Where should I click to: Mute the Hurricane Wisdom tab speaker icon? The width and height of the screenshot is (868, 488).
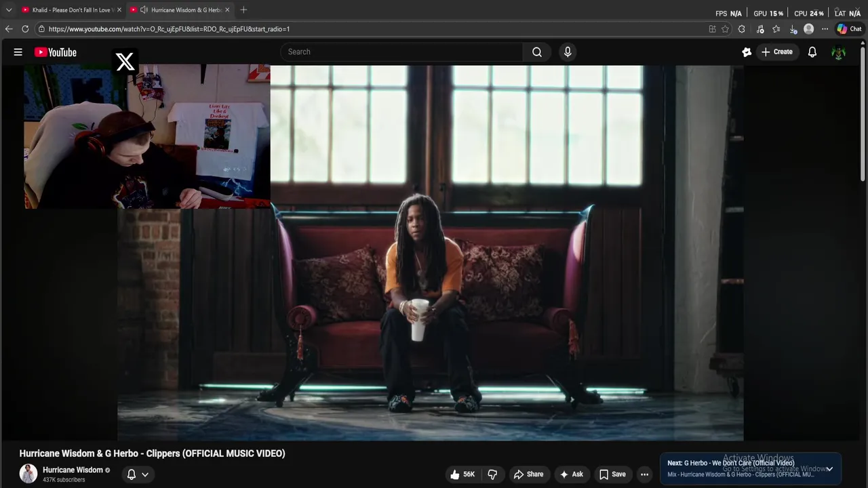click(144, 9)
